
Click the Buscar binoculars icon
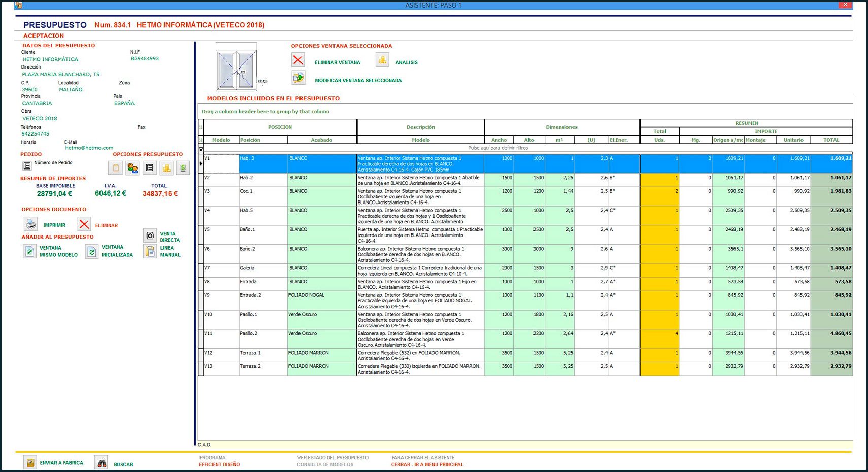(x=102, y=462)
